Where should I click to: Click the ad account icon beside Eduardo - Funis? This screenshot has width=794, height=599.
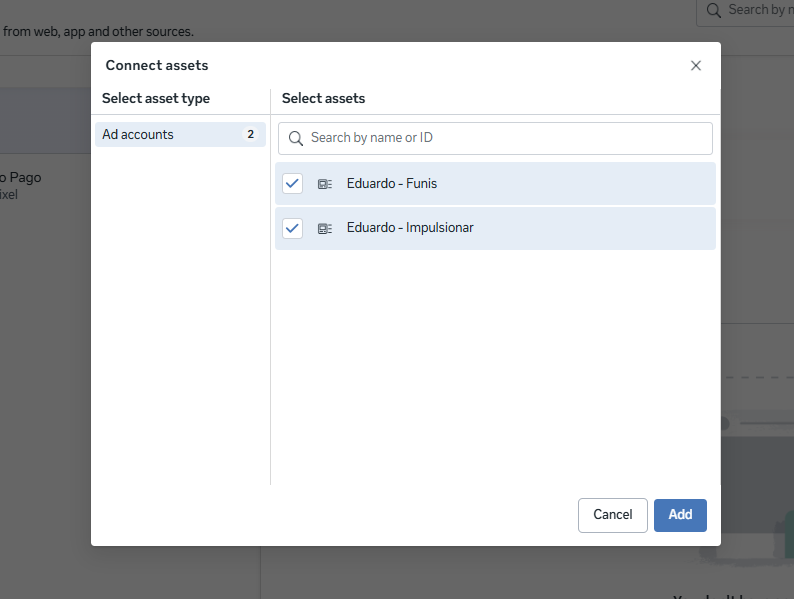coord(325,184)
